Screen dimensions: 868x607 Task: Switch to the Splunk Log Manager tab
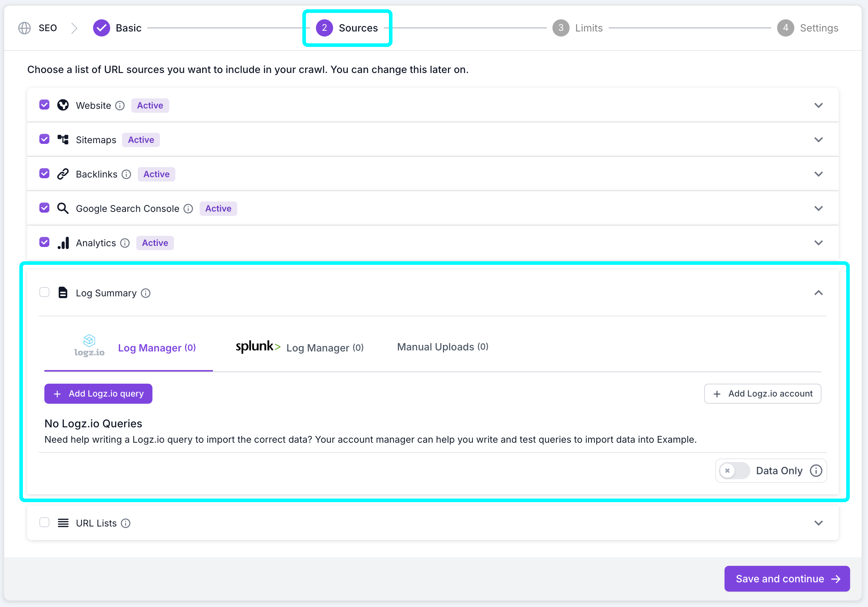coord(299,347)
